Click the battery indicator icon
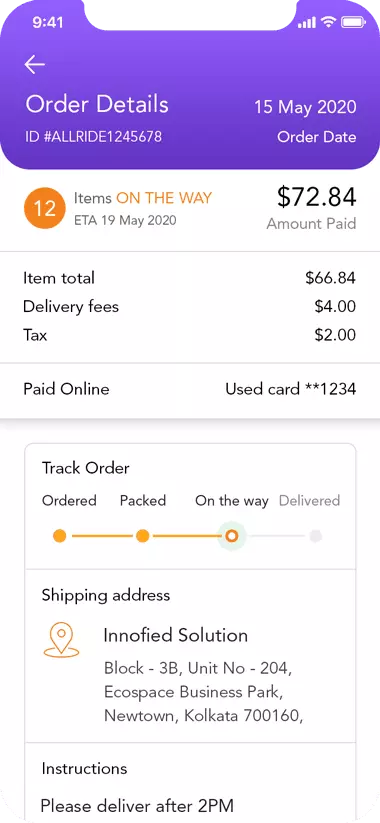The image size is (380, 823). pos(353,22)
